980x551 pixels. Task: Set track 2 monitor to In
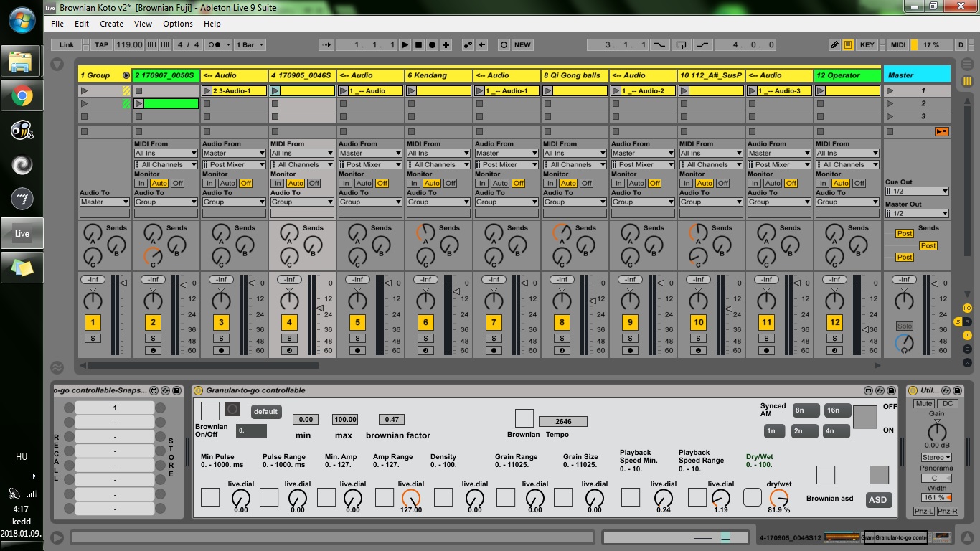(x=141, y=183)
